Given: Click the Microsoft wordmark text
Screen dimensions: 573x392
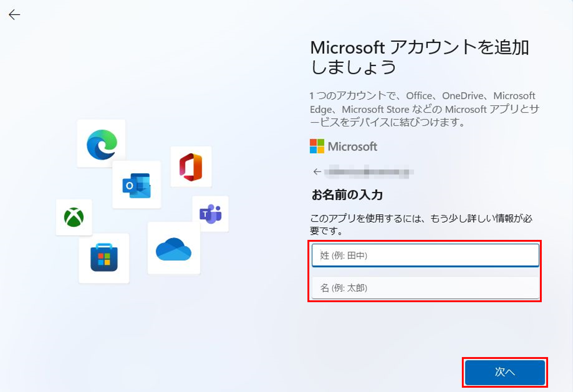Looking at the screenshot, I should click(x=352, y=147).
